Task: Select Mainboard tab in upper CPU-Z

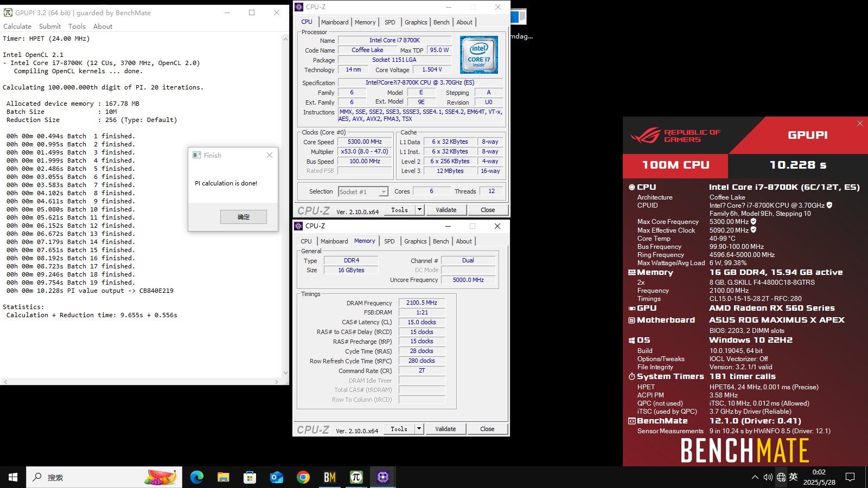Action: pos(335,22)
